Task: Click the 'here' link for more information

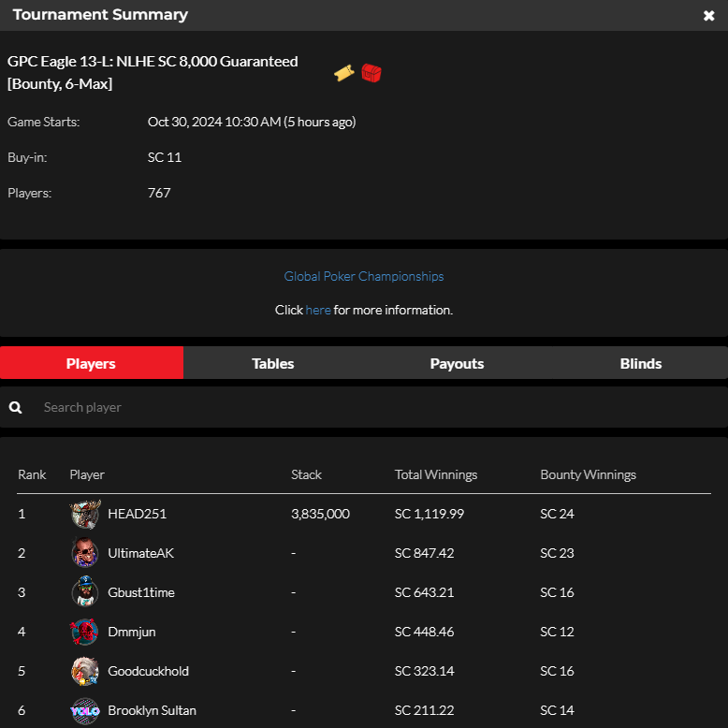Action: tap(318, 310)
